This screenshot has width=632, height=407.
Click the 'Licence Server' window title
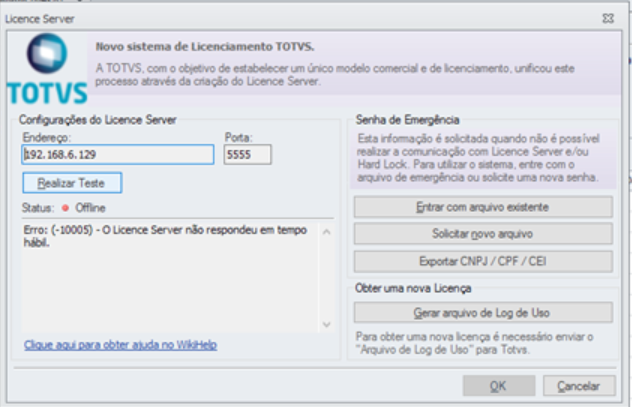[40, 19]
